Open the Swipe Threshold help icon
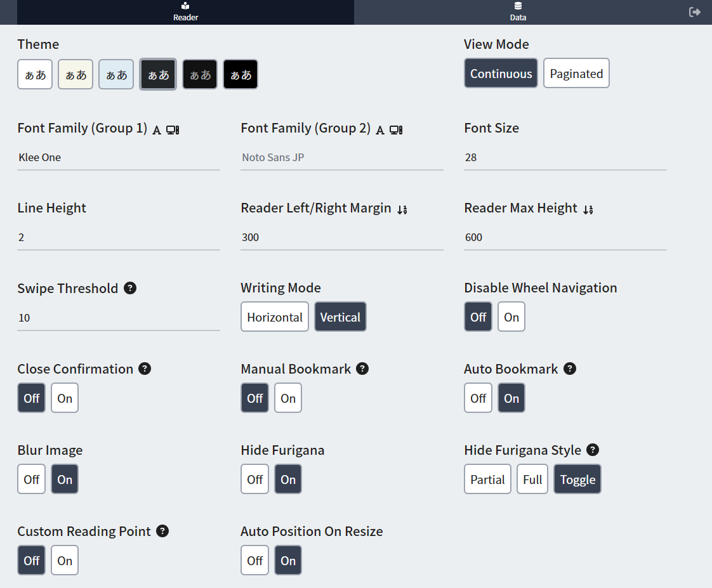The height and width of the screenshot is (588, 712). click(x=130, y=288)
